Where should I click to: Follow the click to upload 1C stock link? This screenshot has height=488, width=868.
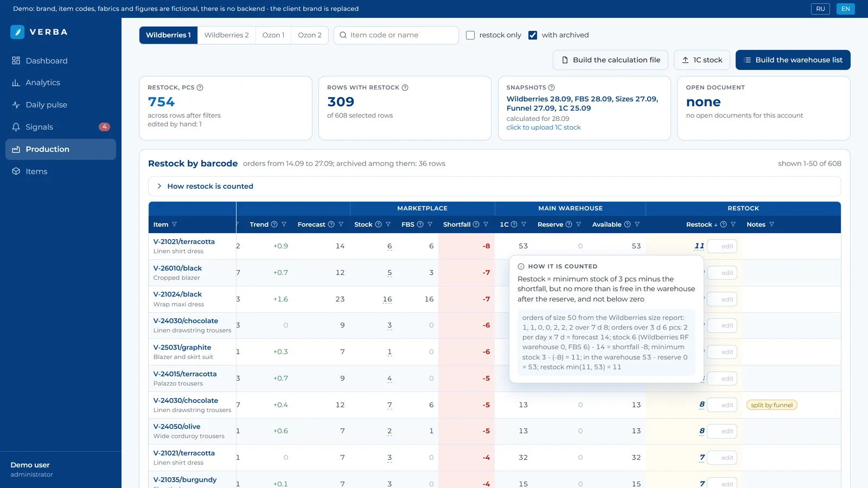click(x=544, y=127)
